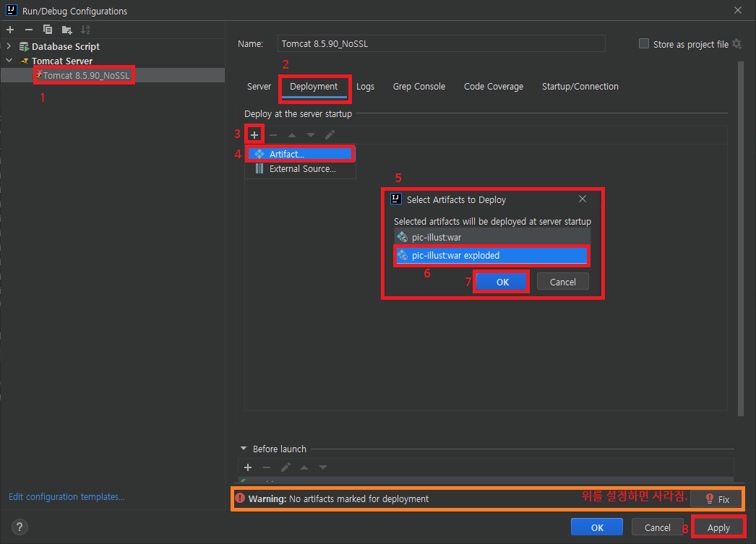Edit deployment item pencil icon

coord(330,135)
